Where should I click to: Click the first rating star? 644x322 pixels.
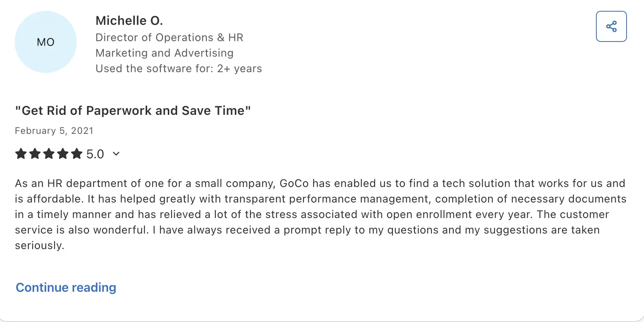[x=21, y=154]
